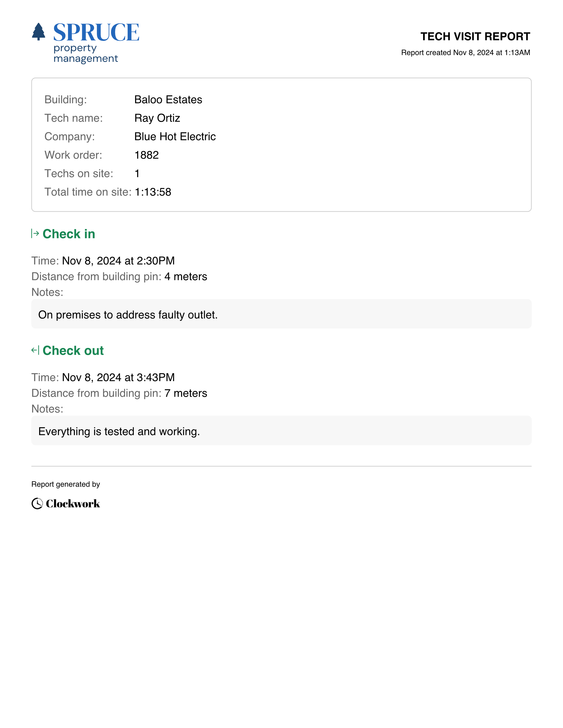563x728 pixels.
Task: Click the Clockwork clock icon
Action: [x=37, y=503]
